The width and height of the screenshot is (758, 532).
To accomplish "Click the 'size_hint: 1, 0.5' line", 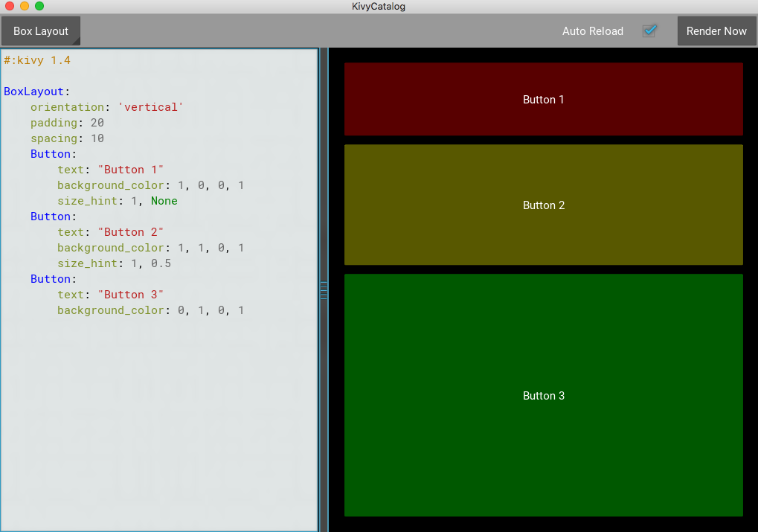I will click(x=114, y=263).
